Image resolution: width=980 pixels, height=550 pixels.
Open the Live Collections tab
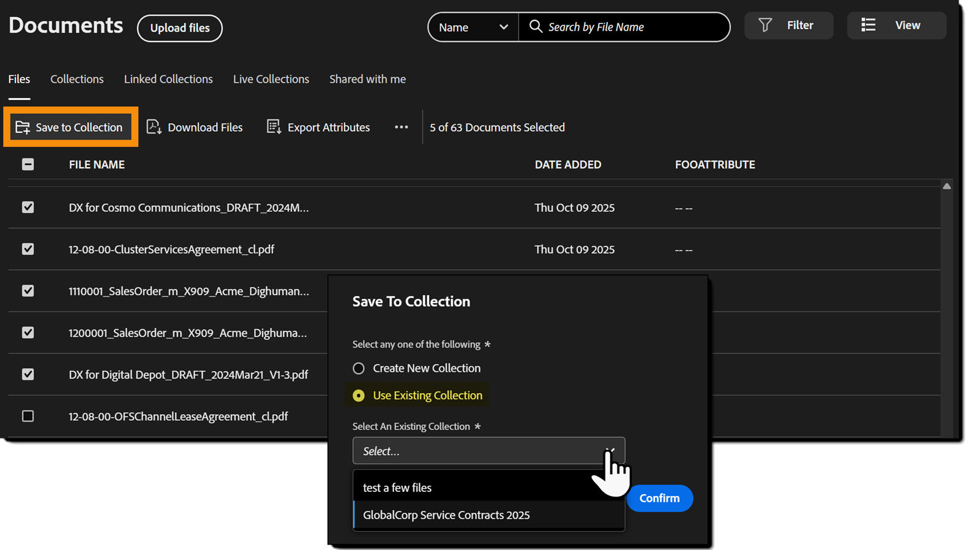271,79
